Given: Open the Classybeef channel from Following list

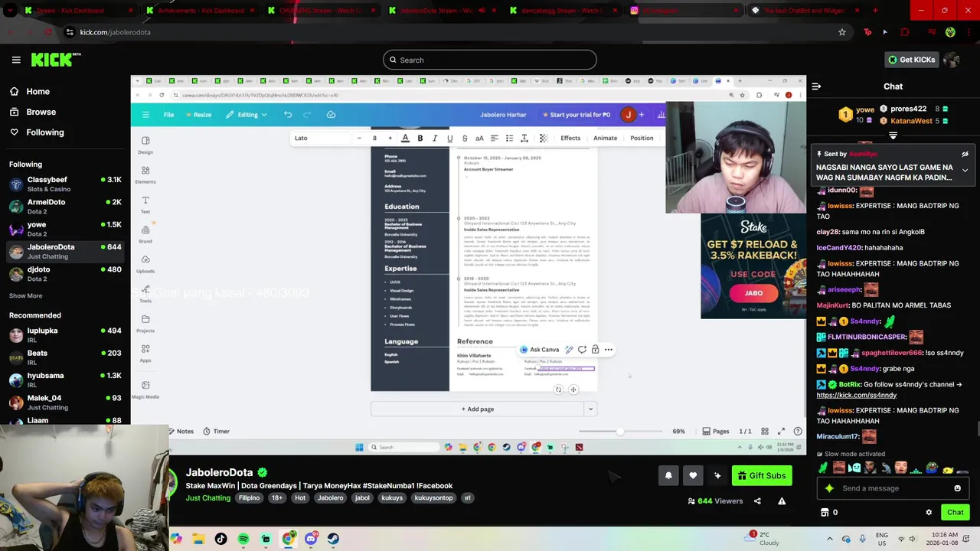Looking at the screenshot, I should pos(65,184).
